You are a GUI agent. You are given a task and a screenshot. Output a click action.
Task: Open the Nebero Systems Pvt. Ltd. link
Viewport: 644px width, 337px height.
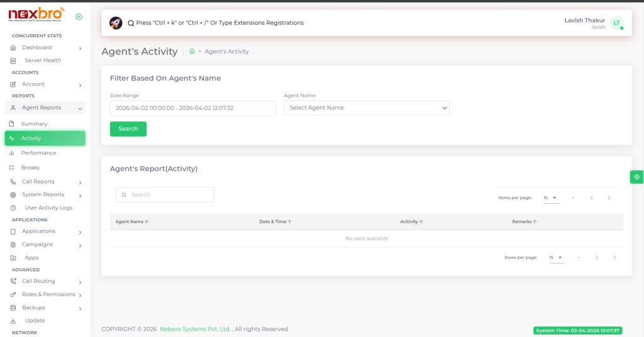tap(196, 329)
